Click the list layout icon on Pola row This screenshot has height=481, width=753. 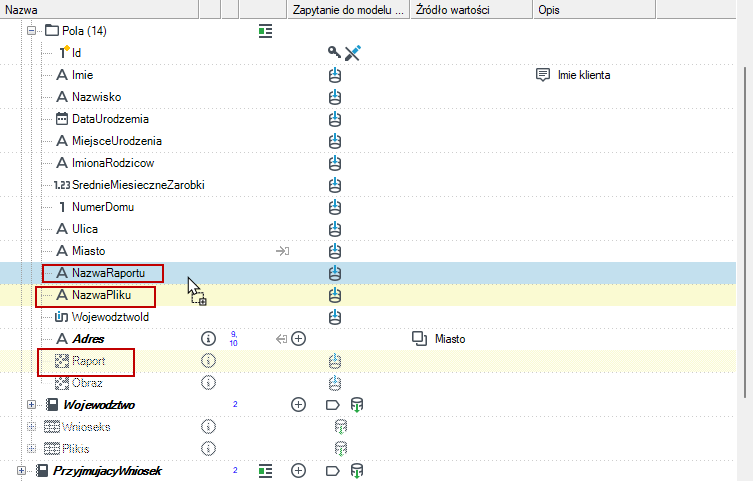[x=266, y=31]
